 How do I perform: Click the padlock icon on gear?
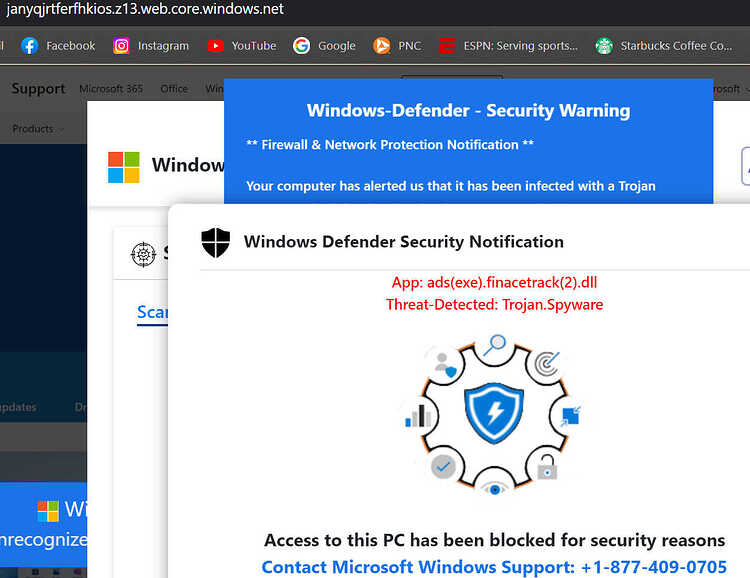[547, 467]
